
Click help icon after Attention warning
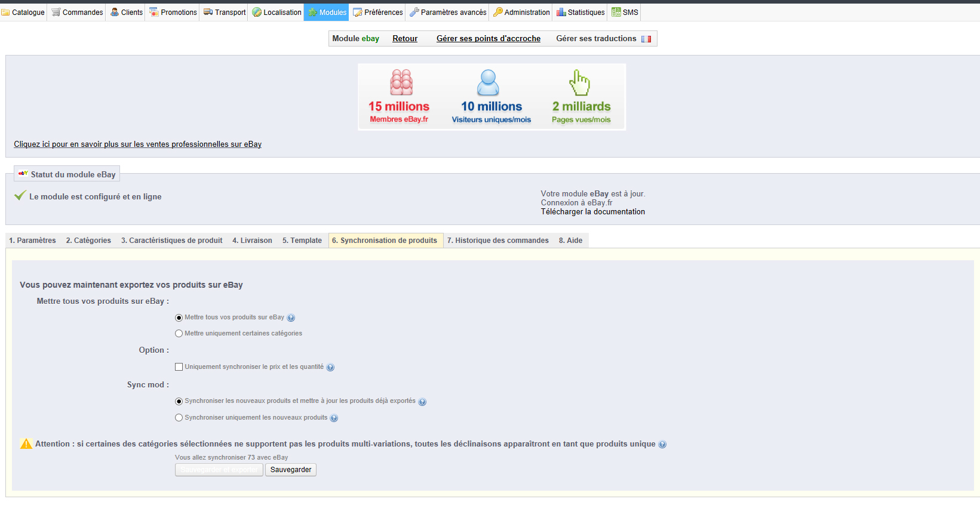point(662,444)
